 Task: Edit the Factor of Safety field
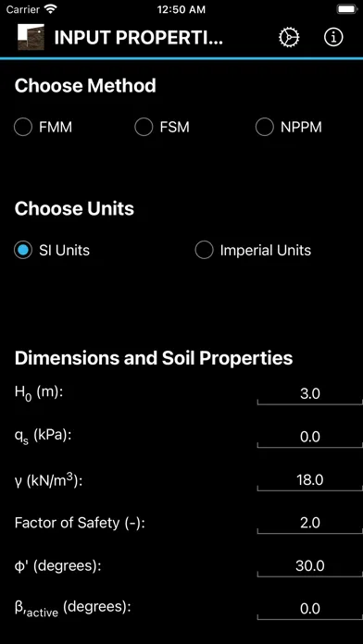(310, 523)
